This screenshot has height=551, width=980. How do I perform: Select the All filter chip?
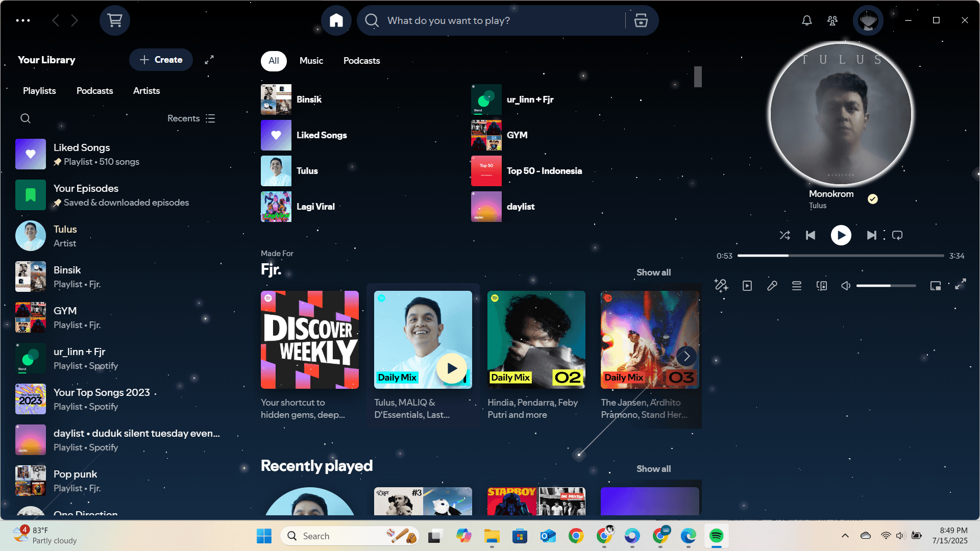pyautogui.click(x=274, y=61)
